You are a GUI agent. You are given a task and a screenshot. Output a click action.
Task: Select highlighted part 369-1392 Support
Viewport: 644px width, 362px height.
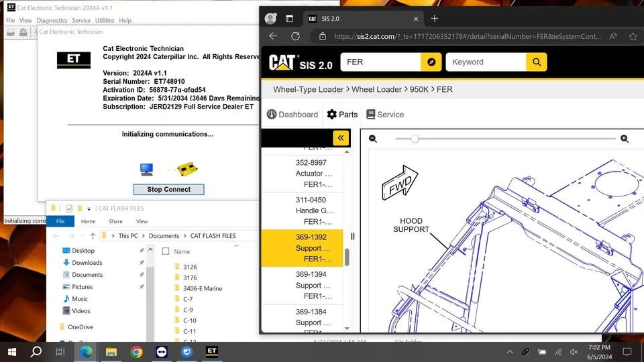[303, 248]
